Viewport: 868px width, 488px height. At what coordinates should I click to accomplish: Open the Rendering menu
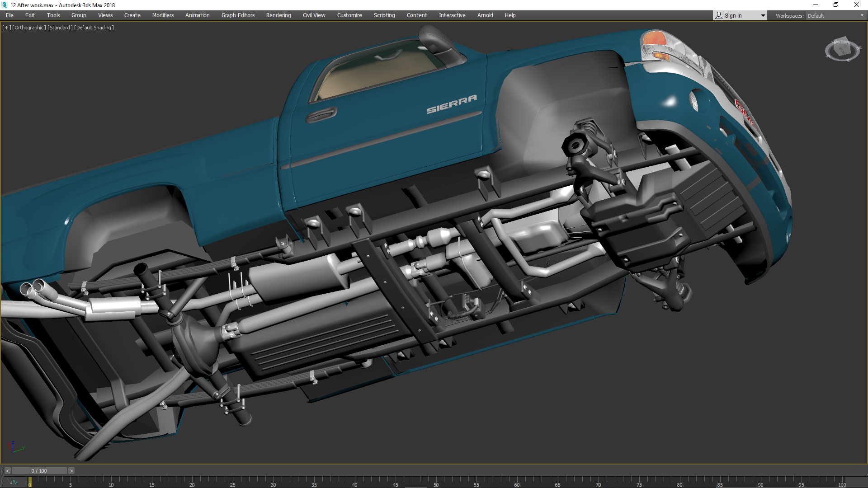278,15
